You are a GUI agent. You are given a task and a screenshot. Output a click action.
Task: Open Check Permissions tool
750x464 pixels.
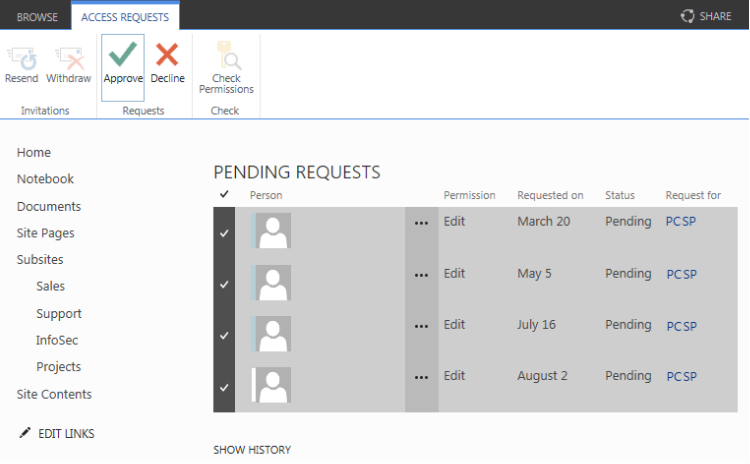(x=226, y=67)
